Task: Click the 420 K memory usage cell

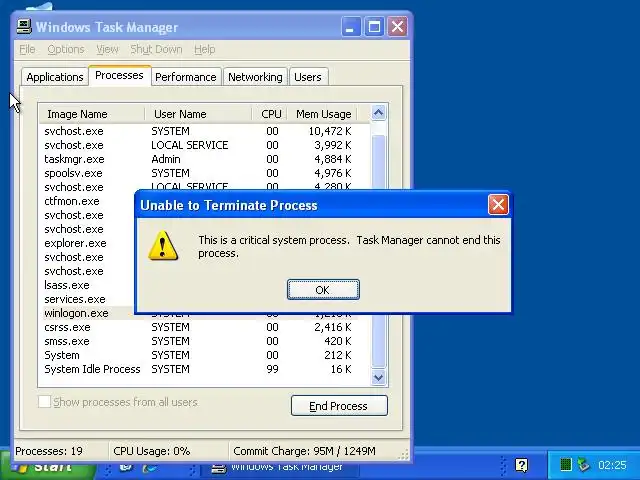Action: pyautogui.click(x=338, y=341)
